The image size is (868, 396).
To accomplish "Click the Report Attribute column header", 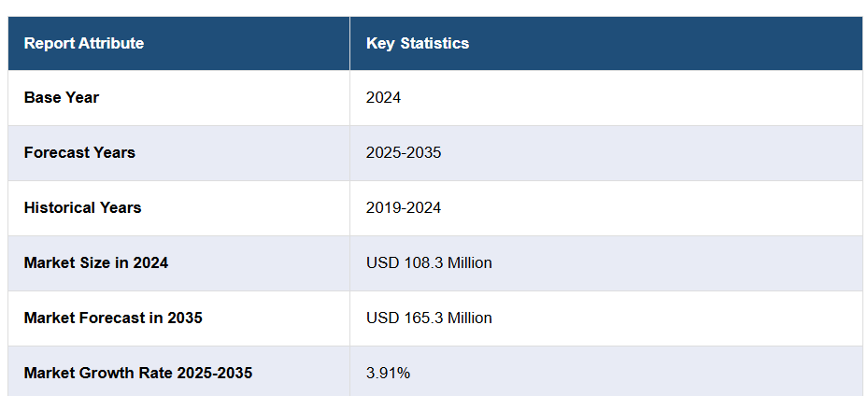I will tap(84, 43).
